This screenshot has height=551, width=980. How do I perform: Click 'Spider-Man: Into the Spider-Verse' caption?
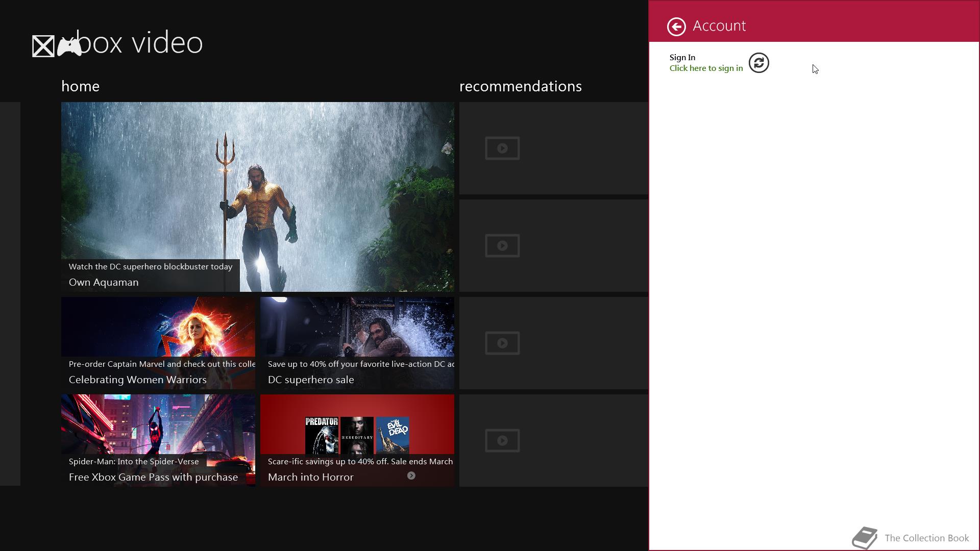134,462
